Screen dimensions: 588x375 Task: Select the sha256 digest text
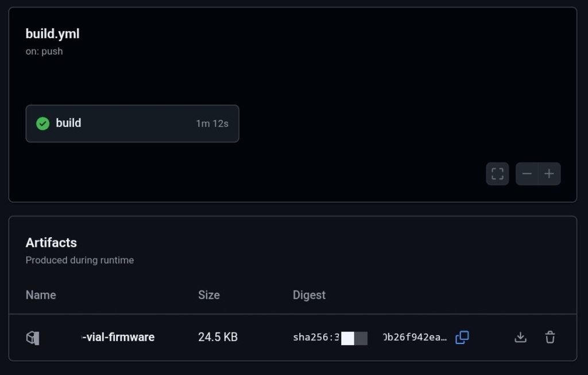(x=370, y=337)
